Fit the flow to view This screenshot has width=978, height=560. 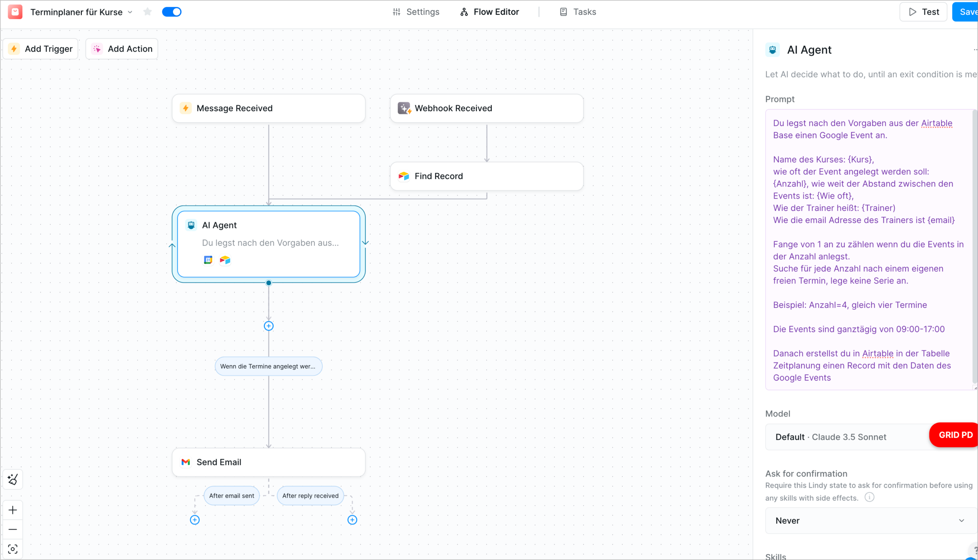13,549
